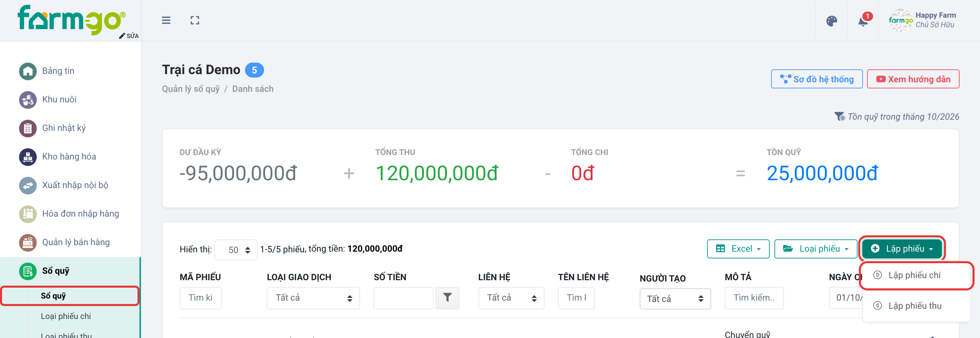Click the Sổ quỹ ledger icon
This screenshot has width=980, height=338.
click(x=28, y=271)
